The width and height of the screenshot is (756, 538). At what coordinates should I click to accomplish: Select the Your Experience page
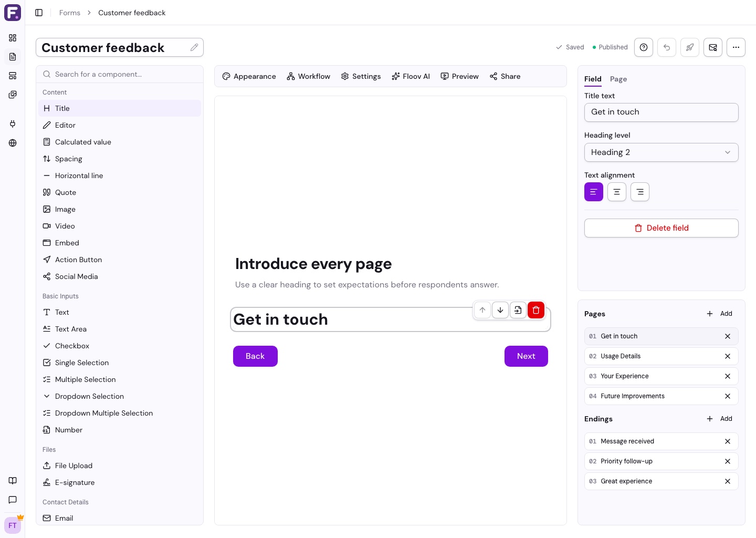661,376
